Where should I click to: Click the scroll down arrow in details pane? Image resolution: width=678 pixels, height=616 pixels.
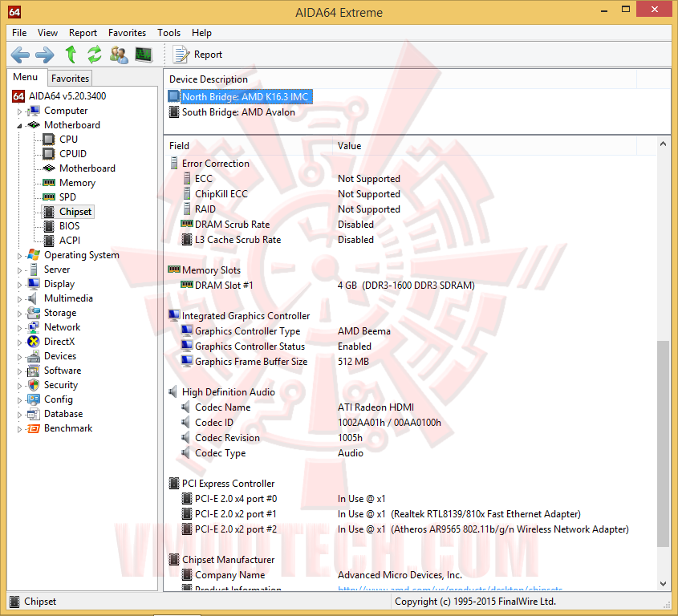click(663, 584)
